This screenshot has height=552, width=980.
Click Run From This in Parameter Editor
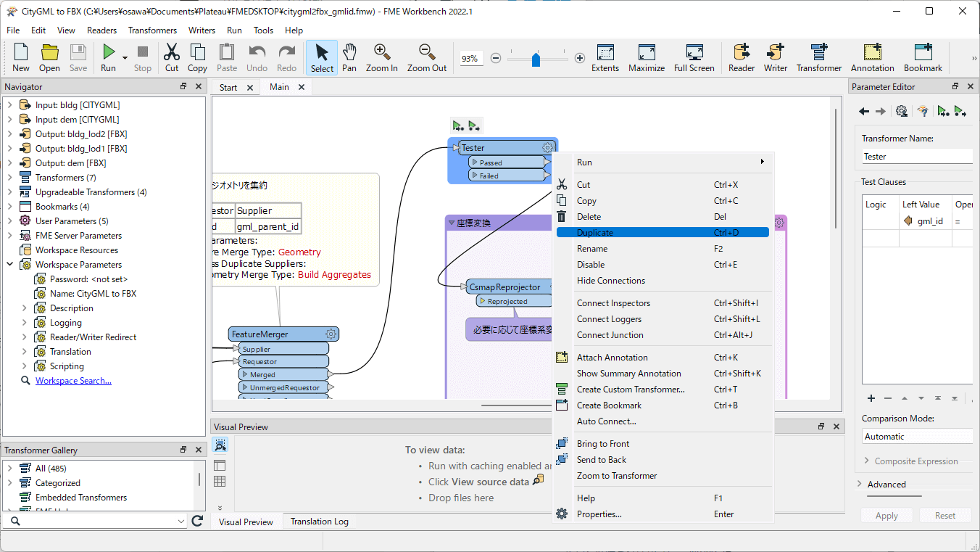pyautogui.click(x=960, y=111)
